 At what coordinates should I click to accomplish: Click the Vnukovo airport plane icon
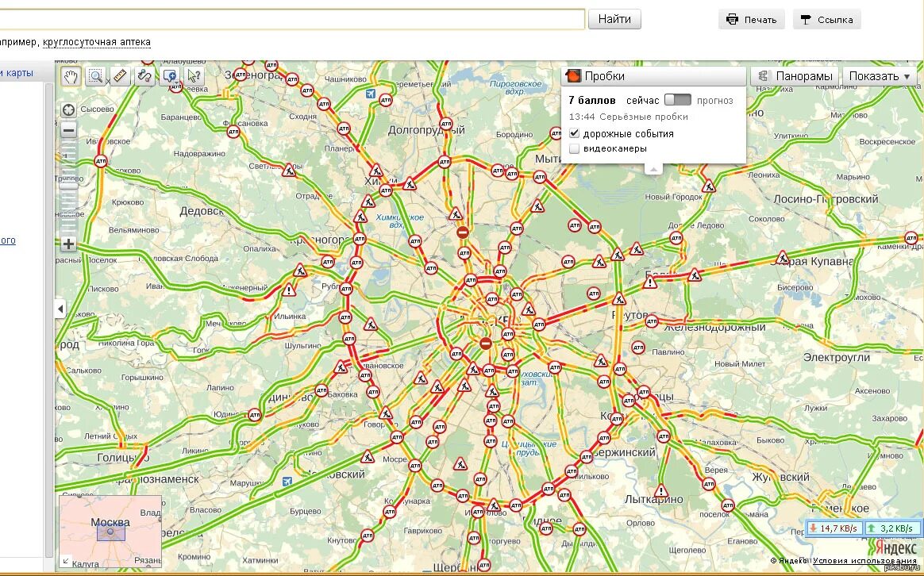(x=287, y=481)
